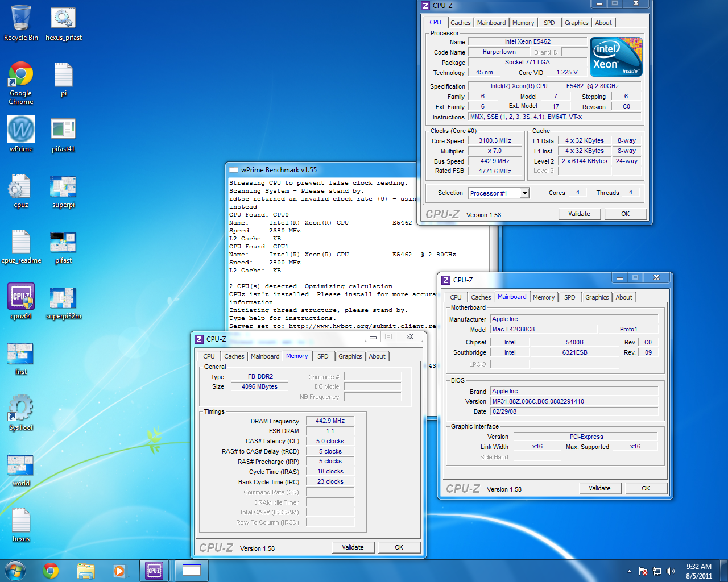Open Memory tab in top CPU-Z window
Image resolution: width=728 pixels, height=582 pixels.
click(x=523, y=23)
